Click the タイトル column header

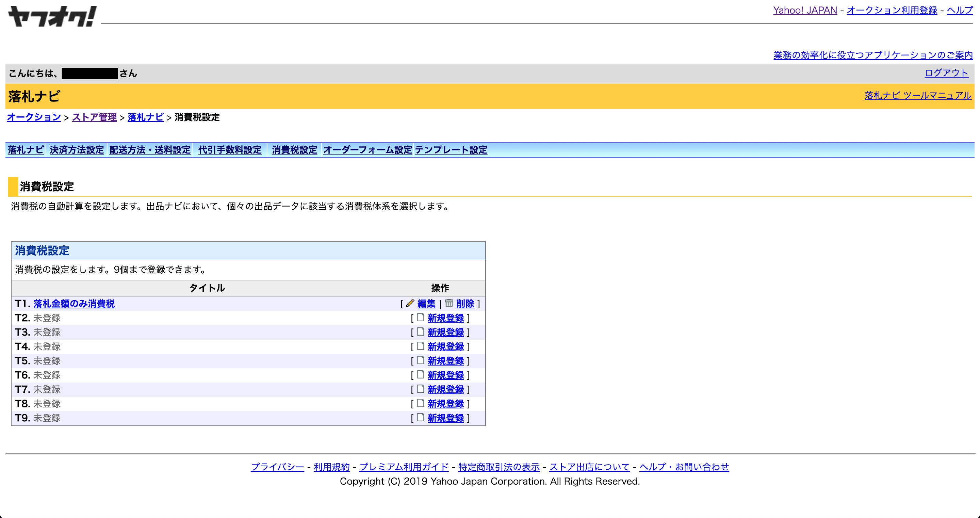pyautogui.click(x=207, y=288)
